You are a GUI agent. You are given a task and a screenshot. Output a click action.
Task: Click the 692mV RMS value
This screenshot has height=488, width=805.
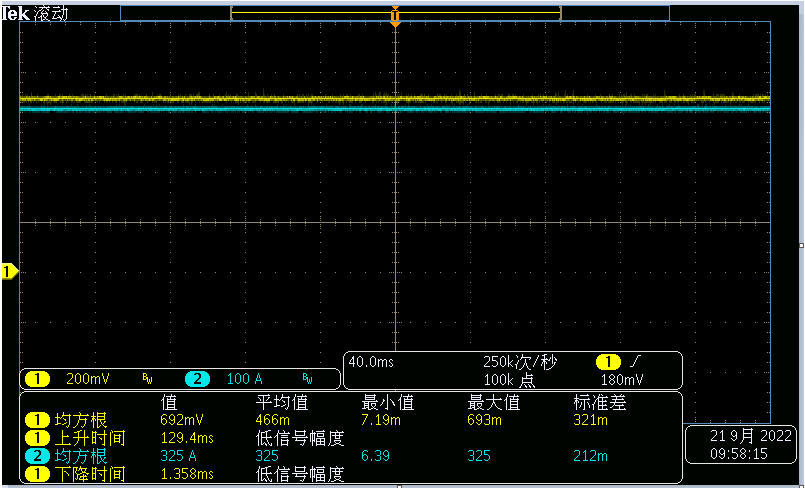[182, 420]
